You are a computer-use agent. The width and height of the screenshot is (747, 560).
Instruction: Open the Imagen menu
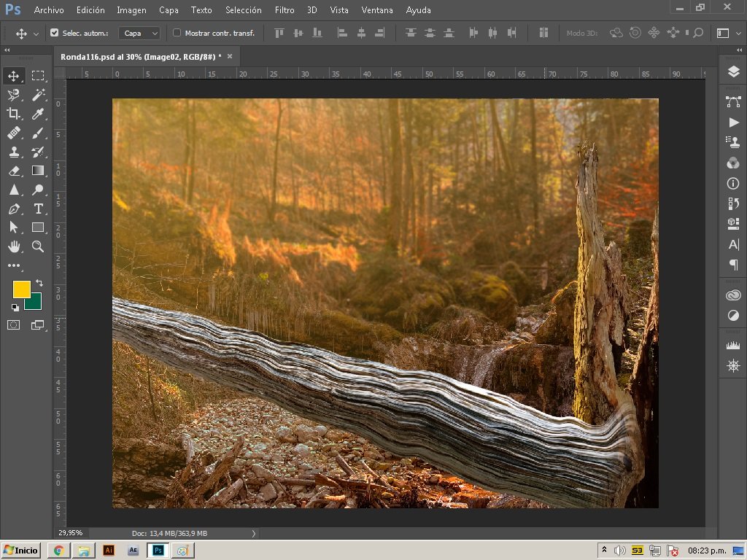click(x=131, y=10)
